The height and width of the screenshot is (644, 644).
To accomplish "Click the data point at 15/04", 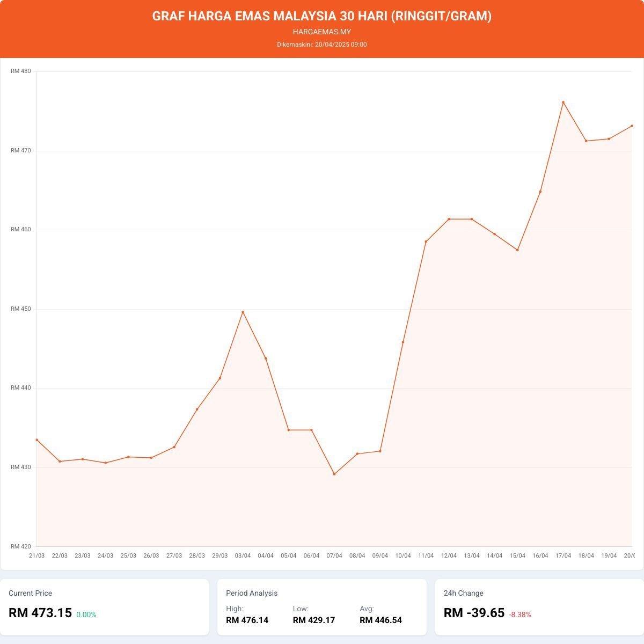I will point(517,250).
